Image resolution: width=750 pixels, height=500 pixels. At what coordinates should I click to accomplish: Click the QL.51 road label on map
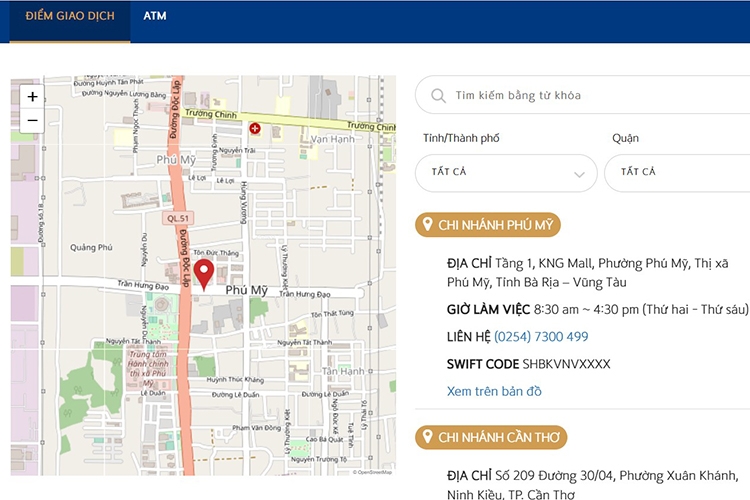[177, 219]
